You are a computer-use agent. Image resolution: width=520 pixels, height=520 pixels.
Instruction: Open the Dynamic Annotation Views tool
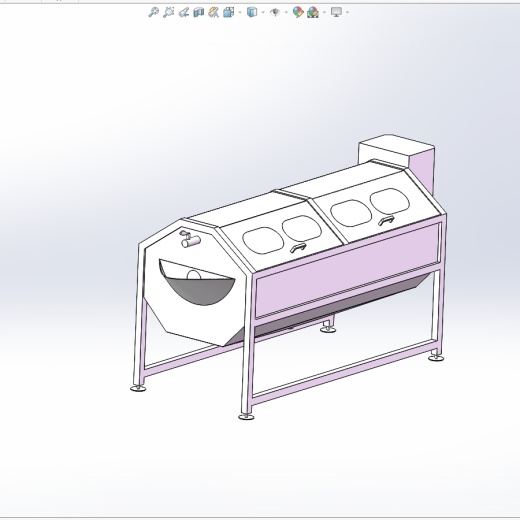(213, 12)
